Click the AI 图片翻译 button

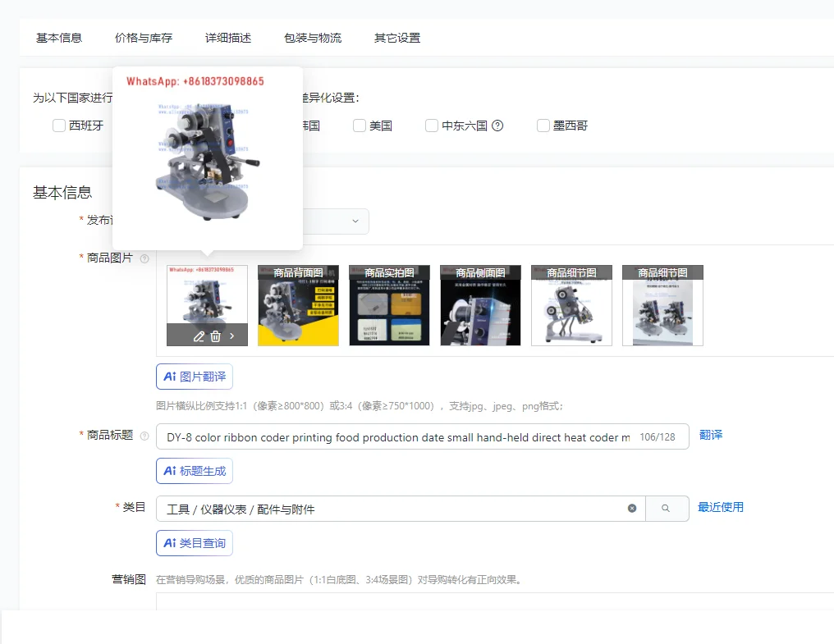pos(195,377)
